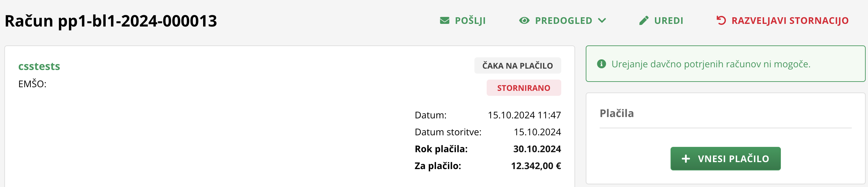Click the Čaka na plačilo status badge
Screen dimensions: 868x187
click(x=517, y=66)
